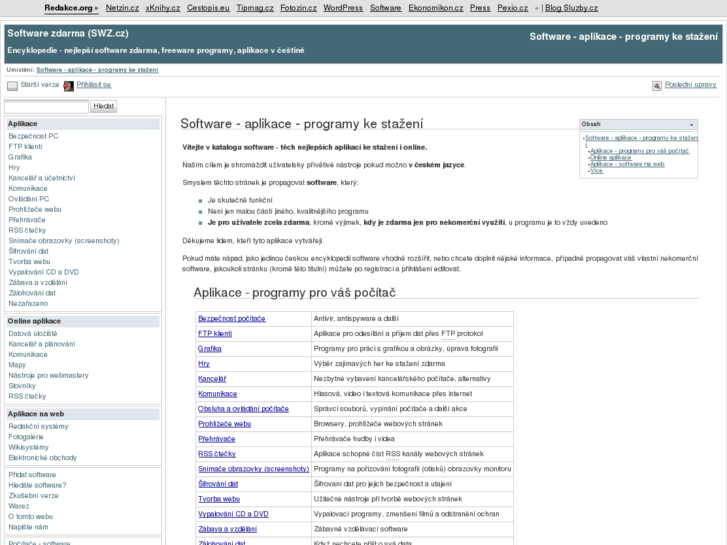Open Bezpečnost počítače link in the table
Screen dimensions: 727x545
[232, 319]
